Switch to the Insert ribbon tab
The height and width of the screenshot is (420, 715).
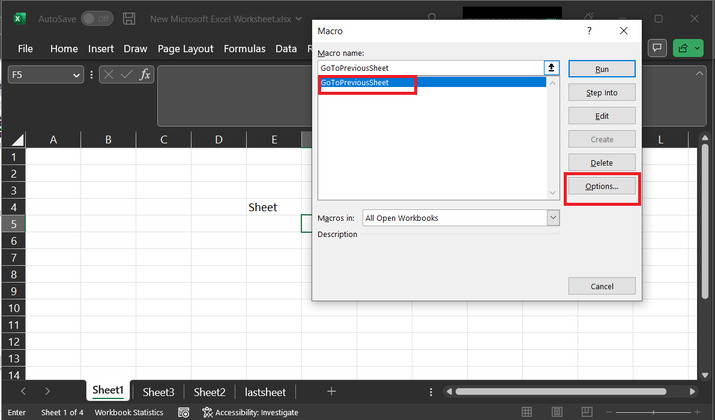pyautogui.click(x=101, y=48)
